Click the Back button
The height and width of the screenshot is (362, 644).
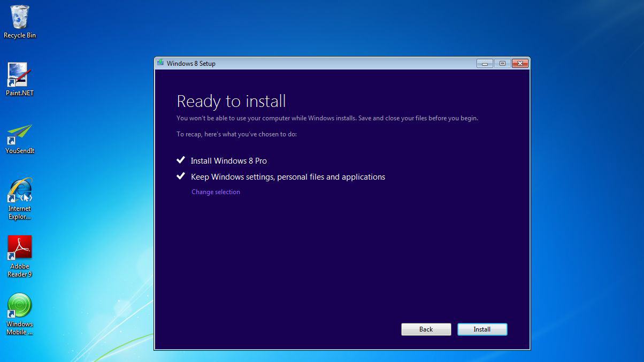click(426, 329)
